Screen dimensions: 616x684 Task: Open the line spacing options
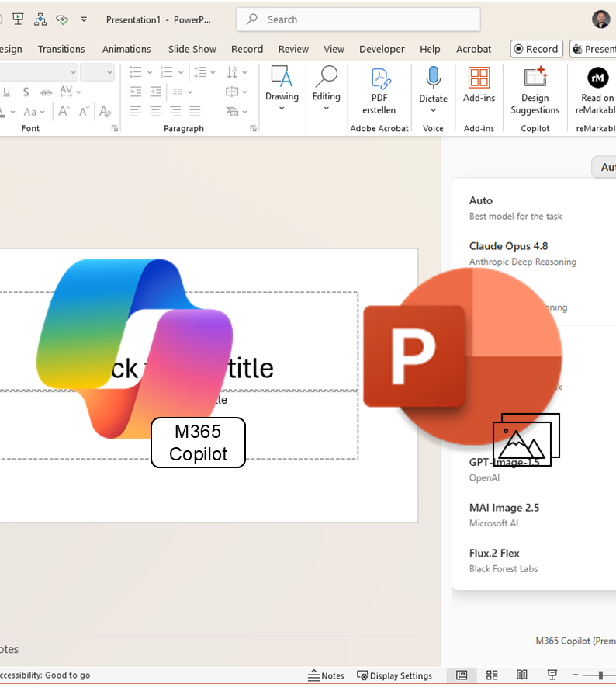tap(205, 72)
